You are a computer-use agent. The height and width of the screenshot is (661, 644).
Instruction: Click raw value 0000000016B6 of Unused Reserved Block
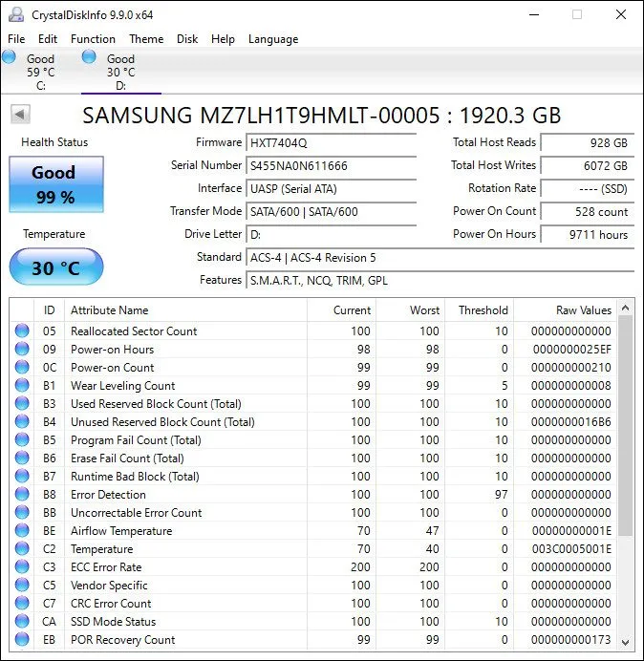coord(571,422)
